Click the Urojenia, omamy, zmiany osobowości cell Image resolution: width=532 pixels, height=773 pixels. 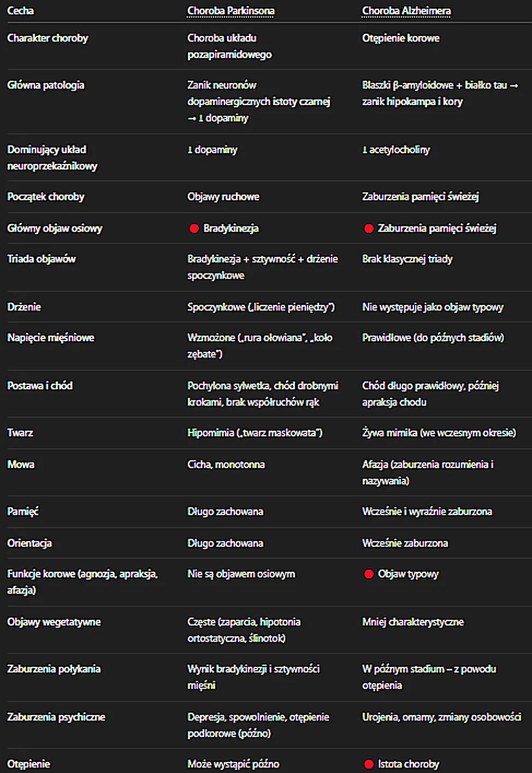tap(442, 717)
